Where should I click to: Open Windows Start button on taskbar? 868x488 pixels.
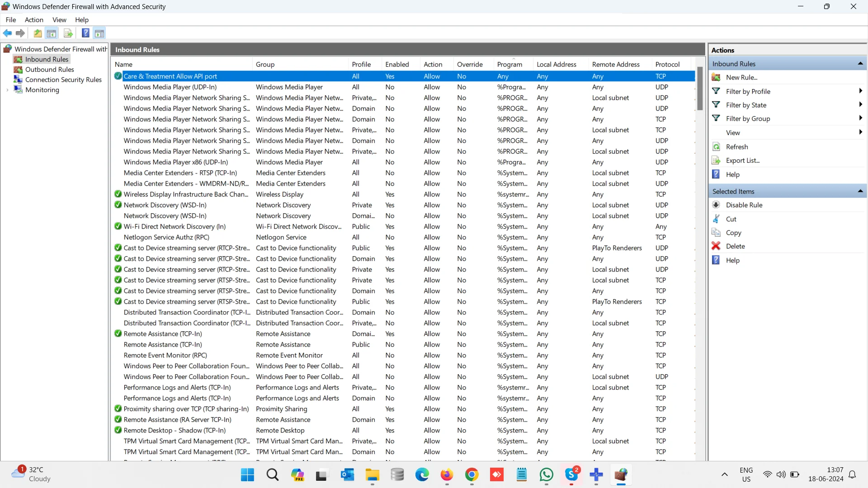247,475
